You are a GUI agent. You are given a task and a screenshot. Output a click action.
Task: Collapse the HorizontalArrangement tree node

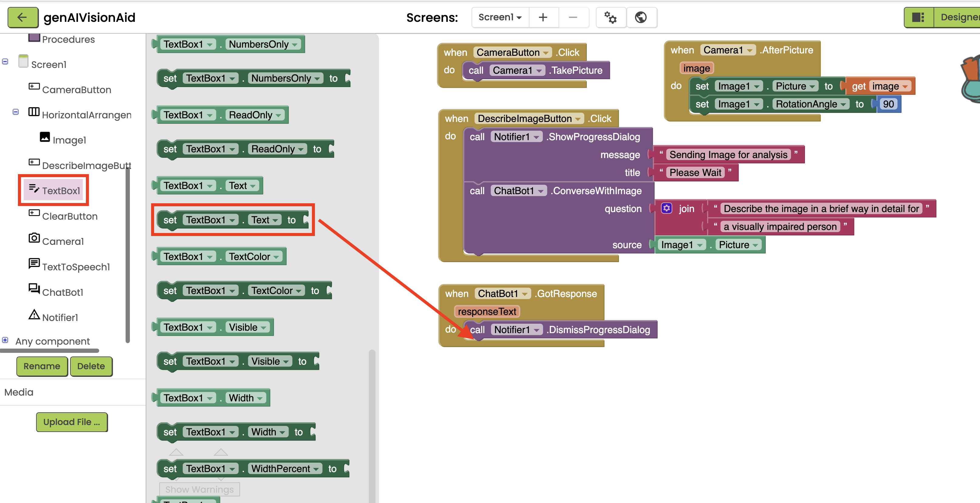15,112
